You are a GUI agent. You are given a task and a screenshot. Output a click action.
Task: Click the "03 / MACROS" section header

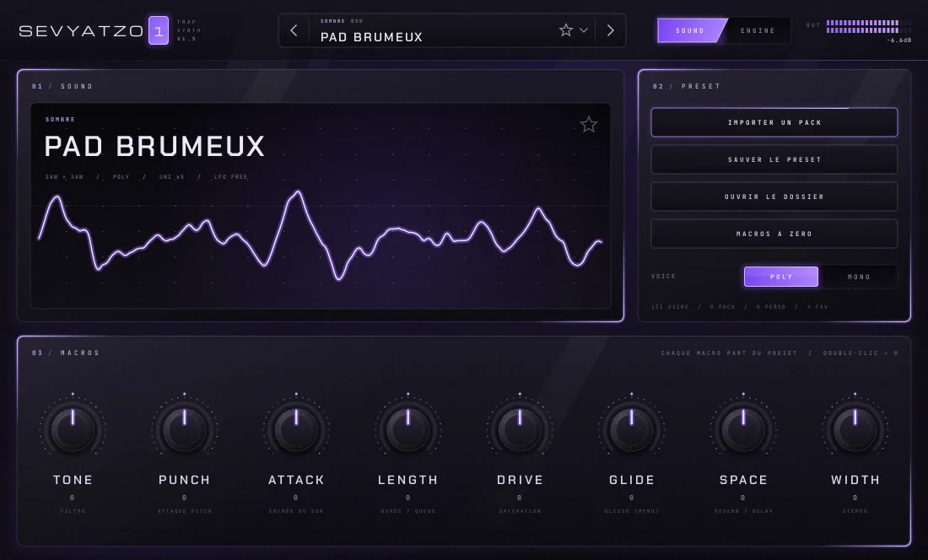pyautogui.click(x=66, y=353)
